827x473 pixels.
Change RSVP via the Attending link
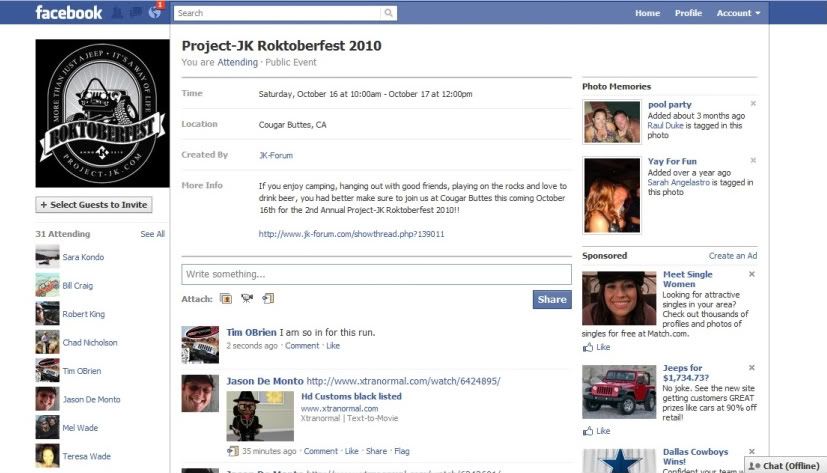click(237, 62)
